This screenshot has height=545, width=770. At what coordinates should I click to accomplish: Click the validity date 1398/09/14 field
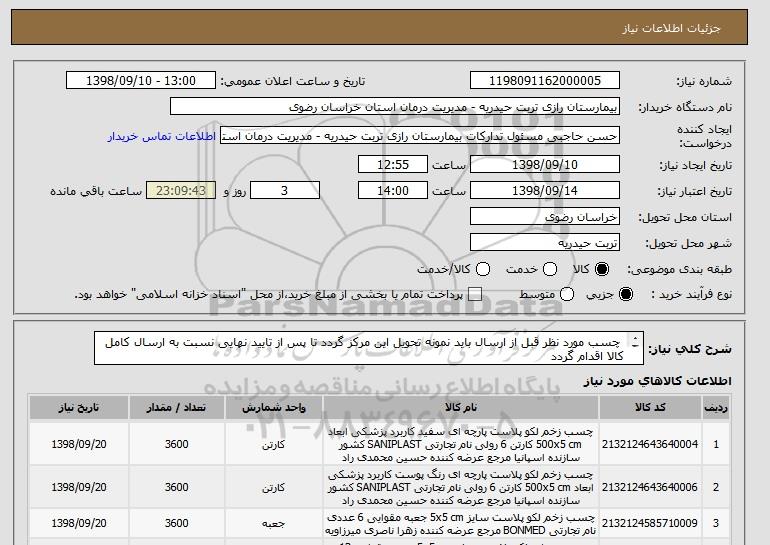545,191
